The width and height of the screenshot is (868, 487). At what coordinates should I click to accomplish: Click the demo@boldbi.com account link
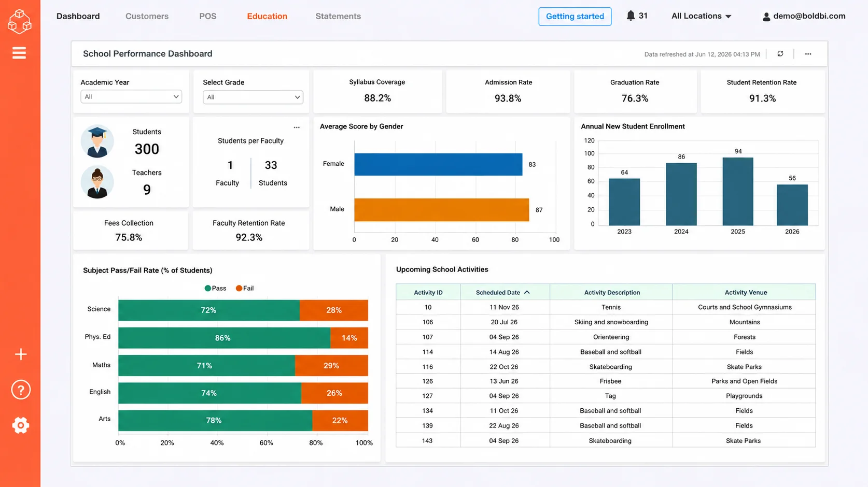[809, 16]
